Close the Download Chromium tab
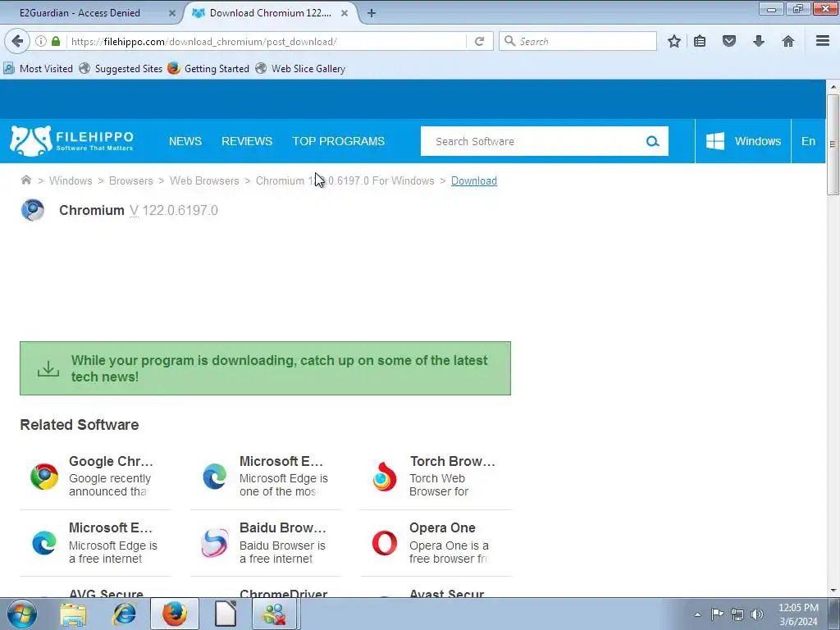 tap(345, 13)
